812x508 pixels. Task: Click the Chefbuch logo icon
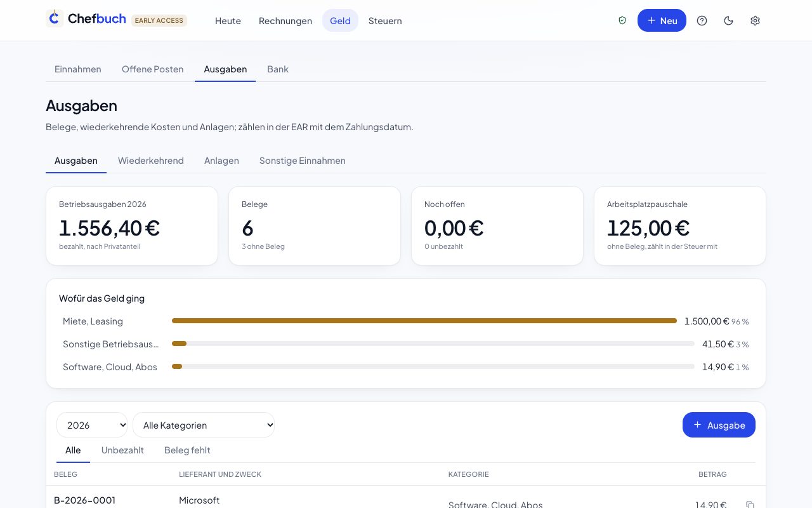point(55,18)
